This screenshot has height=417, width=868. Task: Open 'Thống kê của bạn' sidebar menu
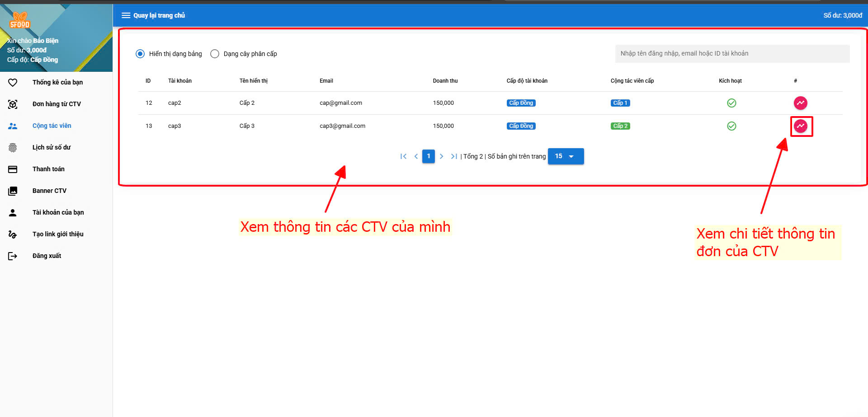(57, 82)
